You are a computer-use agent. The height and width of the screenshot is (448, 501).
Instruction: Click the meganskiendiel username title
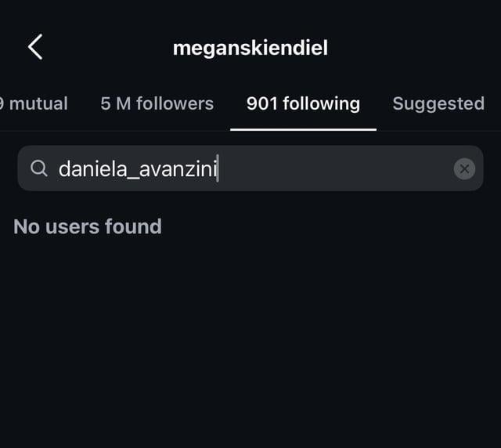click(250, 48)
